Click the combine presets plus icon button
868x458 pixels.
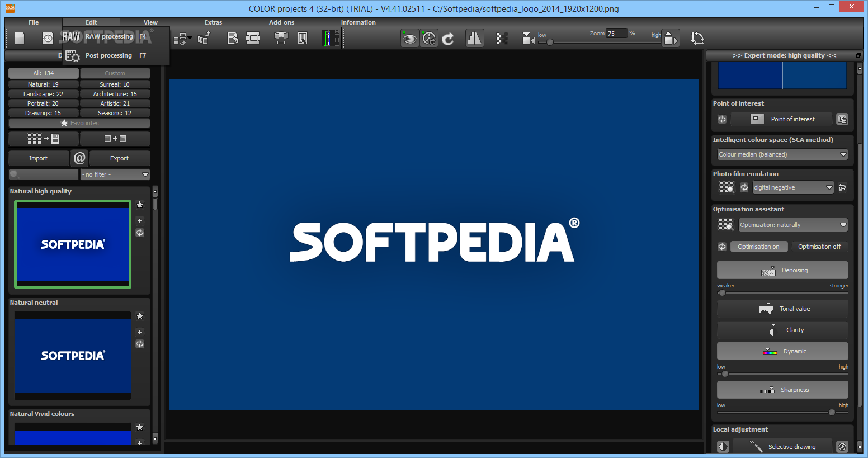[115, 139]
